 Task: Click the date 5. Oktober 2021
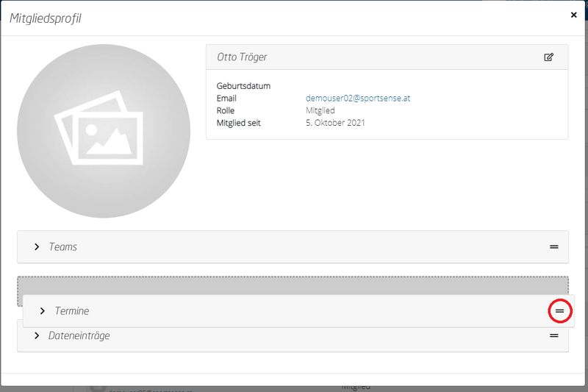335,123
